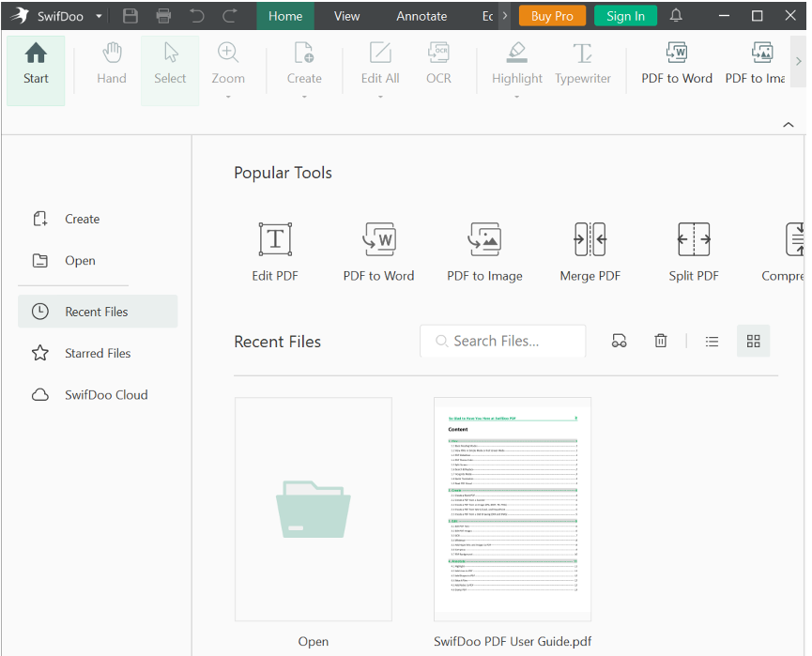Expand the Highlight dropdown arrow

click(x=517, y=97)
